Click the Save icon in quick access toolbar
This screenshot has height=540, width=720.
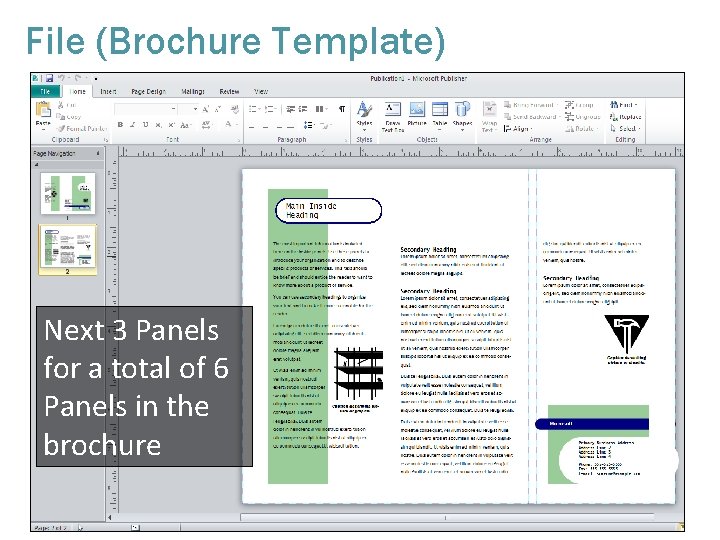click(49, 79)
